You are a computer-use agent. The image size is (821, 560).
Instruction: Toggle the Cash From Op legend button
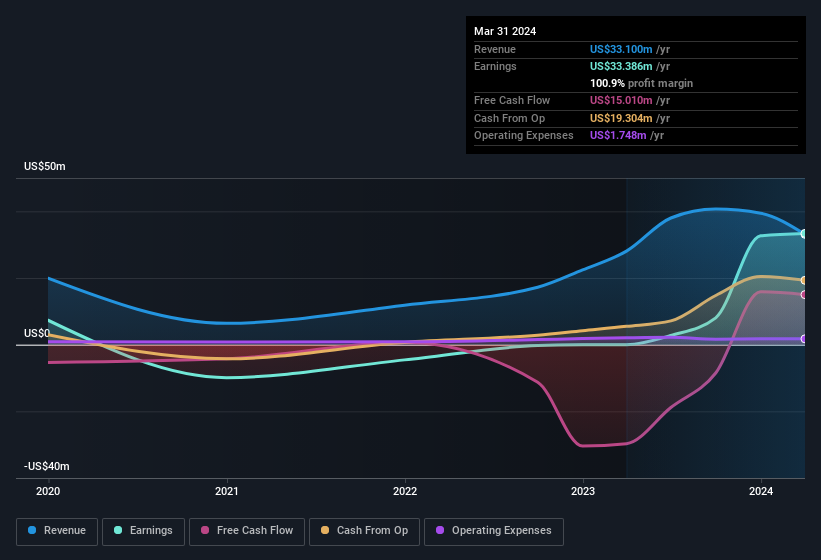[364, 531]
